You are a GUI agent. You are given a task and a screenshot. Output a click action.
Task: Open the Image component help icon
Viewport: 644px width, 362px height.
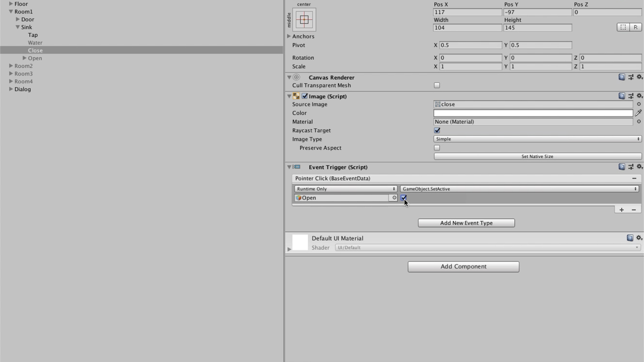622,96
